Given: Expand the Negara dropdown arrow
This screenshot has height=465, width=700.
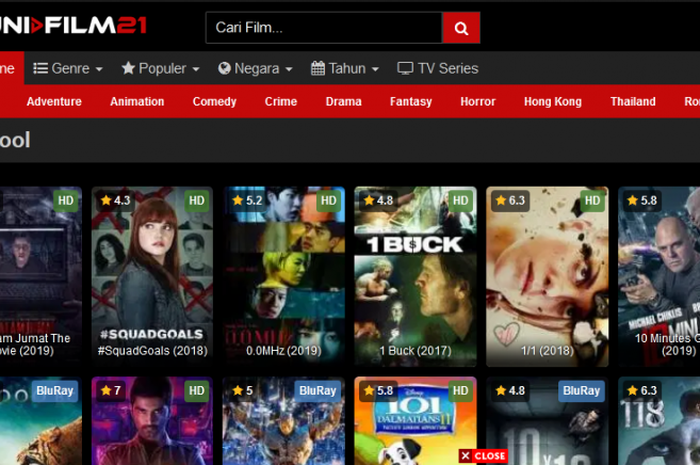Looking at the screenshot, I should (289, 69).
